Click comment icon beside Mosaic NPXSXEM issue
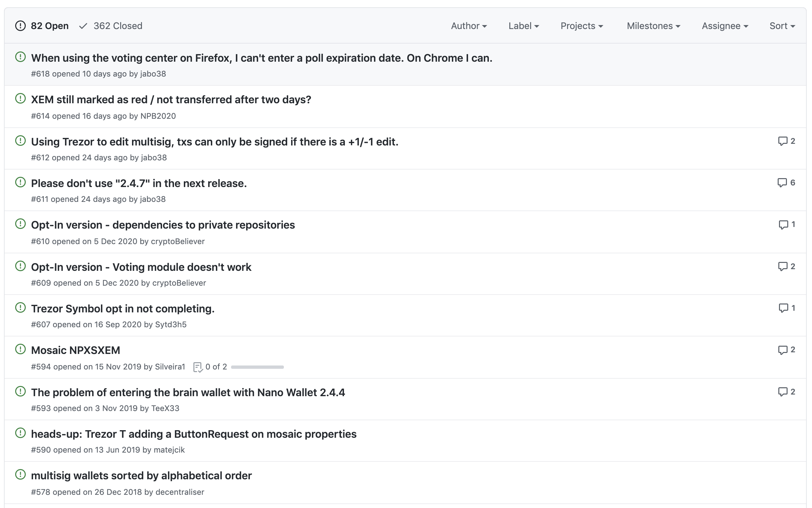The image size is (812, 508). click(x=782, y=350)
